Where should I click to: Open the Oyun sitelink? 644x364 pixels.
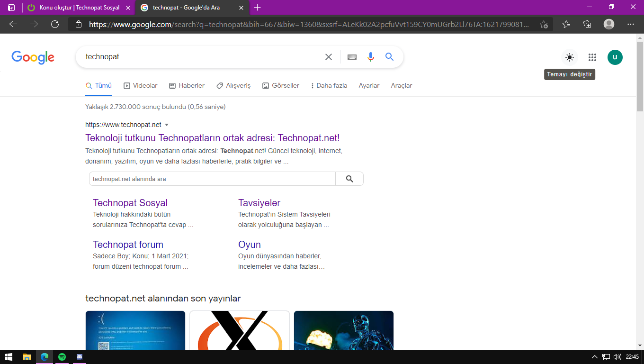(250, 245)
